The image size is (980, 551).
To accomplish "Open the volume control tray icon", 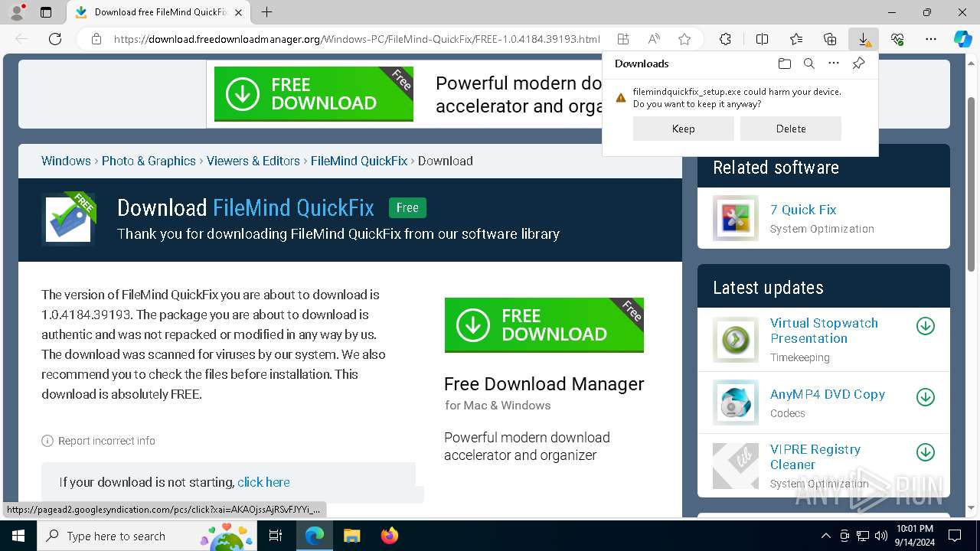I will click(880, 536).
